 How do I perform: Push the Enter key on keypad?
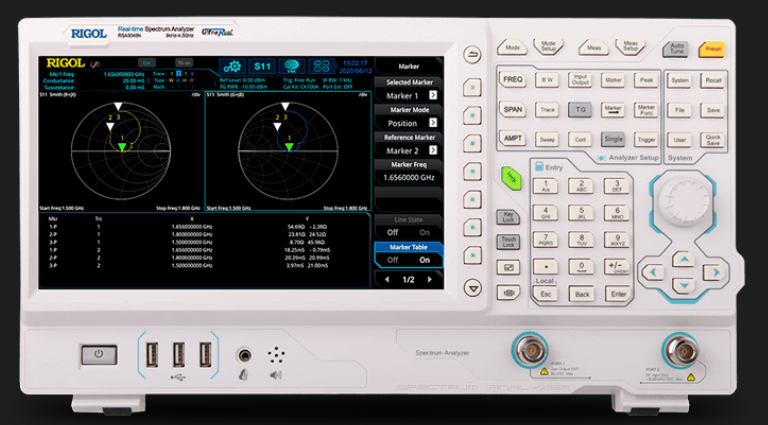[x=618, y=294]
